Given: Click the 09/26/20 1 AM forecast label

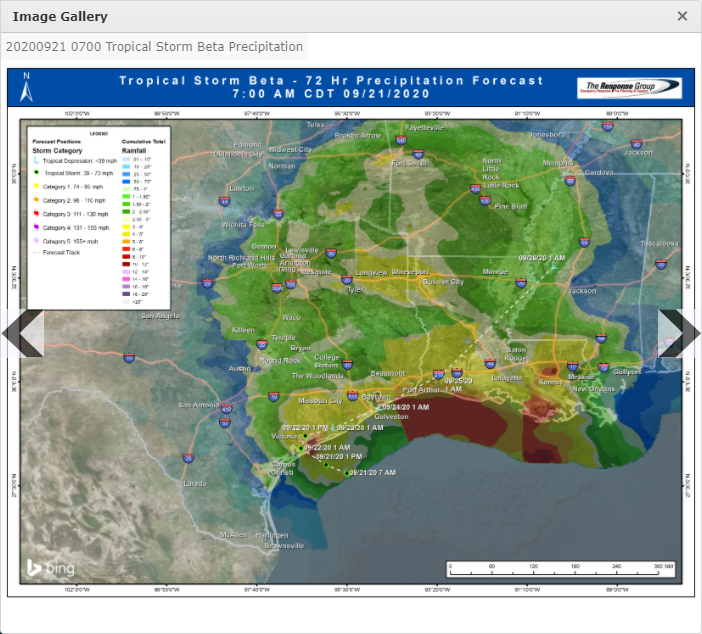Looking at the screenshot, I should tap(541, 257).
